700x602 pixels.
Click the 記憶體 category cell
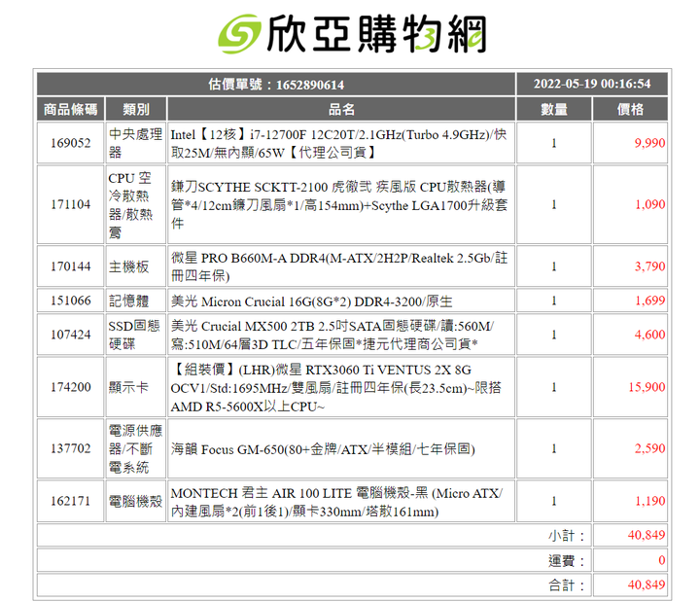coord(136,301)
